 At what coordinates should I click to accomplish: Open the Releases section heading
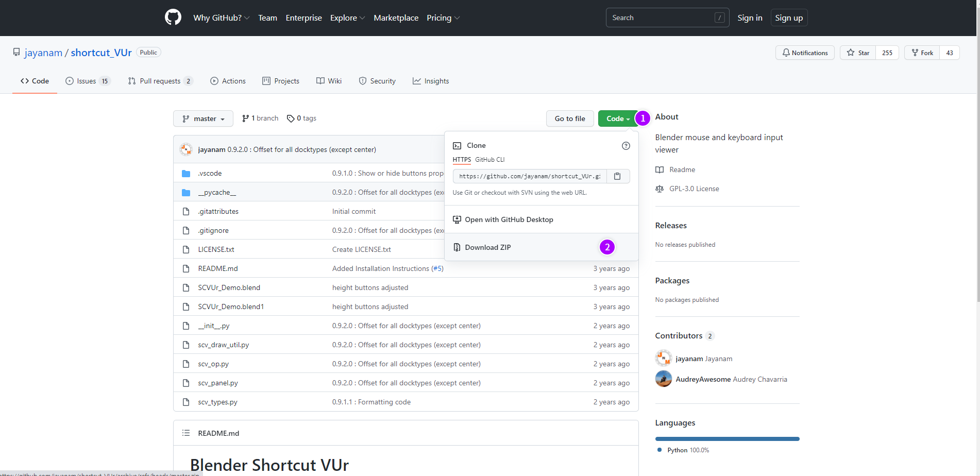[671, 226]
